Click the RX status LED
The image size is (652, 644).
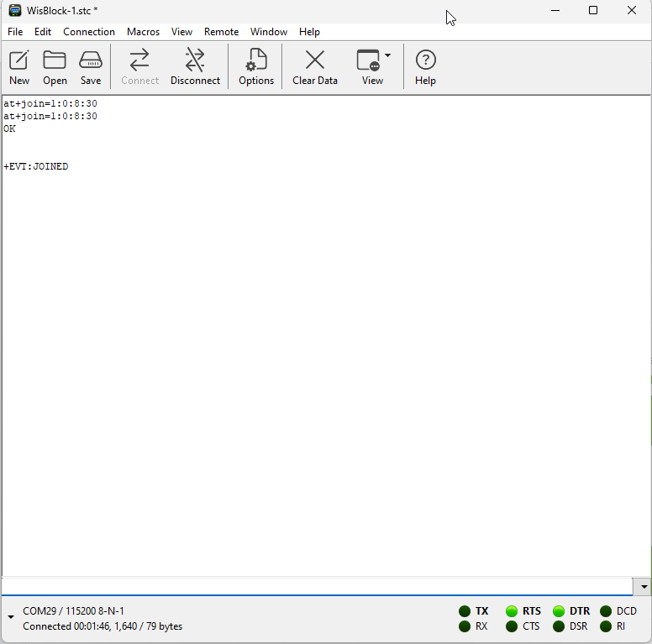click(x=465, y=626)
